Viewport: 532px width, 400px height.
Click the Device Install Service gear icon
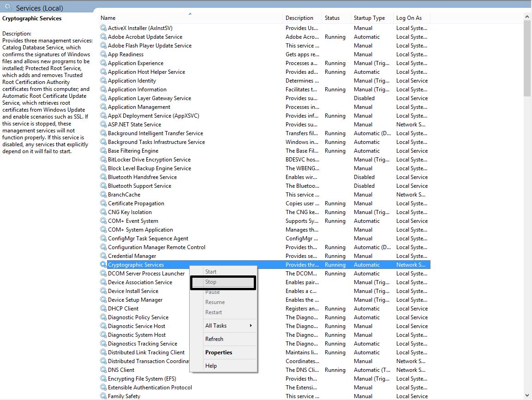tap(103, 291)
